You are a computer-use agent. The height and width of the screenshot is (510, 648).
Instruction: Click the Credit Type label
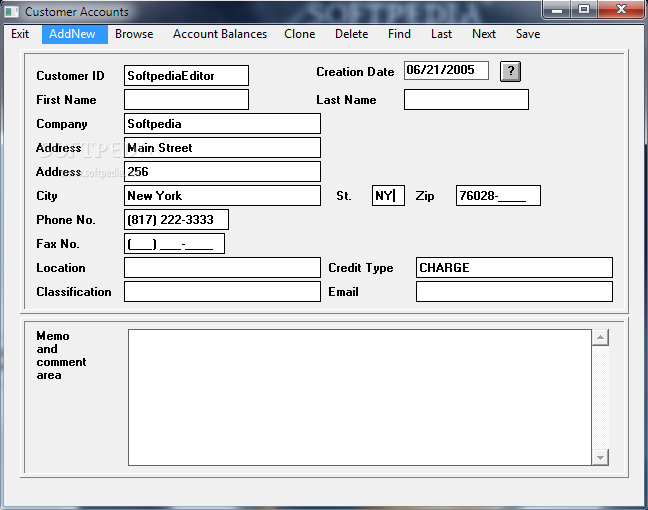pyautogui.click(x=360, y=268)
